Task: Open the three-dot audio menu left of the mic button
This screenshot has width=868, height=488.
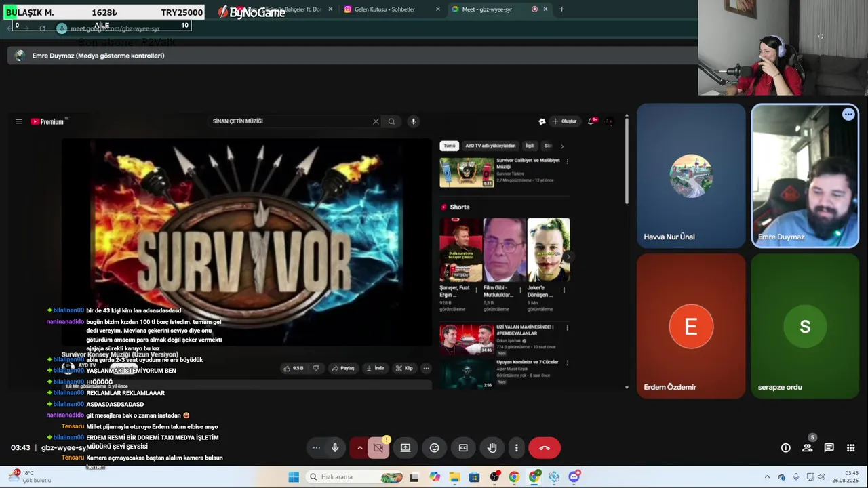Action: coord(316,448)
